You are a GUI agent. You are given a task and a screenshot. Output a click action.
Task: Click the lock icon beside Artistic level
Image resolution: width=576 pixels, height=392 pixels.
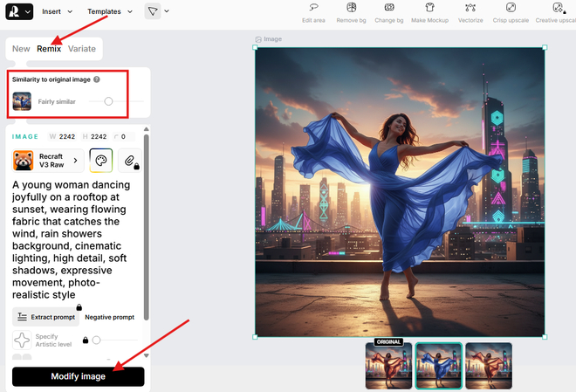[x=86, y=340]
